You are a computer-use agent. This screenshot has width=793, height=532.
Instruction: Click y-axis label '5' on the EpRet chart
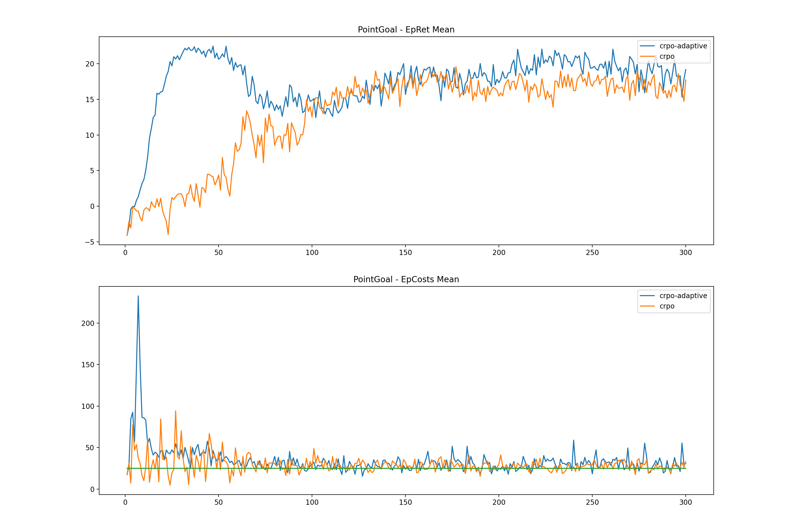click(x=92, y=171)
